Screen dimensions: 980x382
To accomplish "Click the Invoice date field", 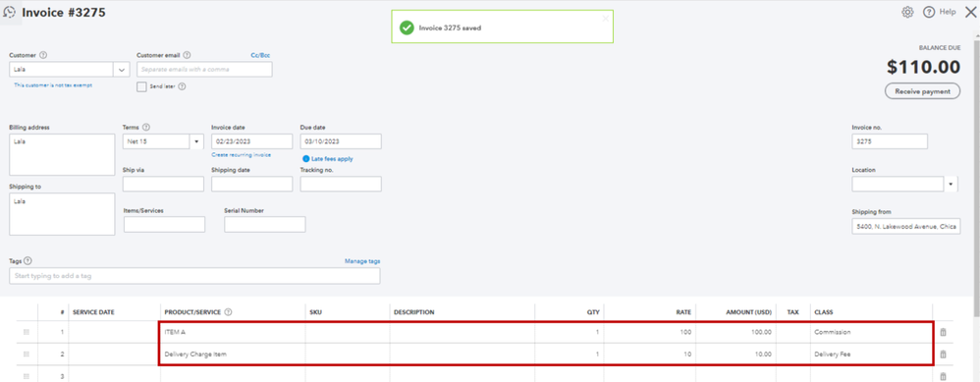I will tap(252, 141).
